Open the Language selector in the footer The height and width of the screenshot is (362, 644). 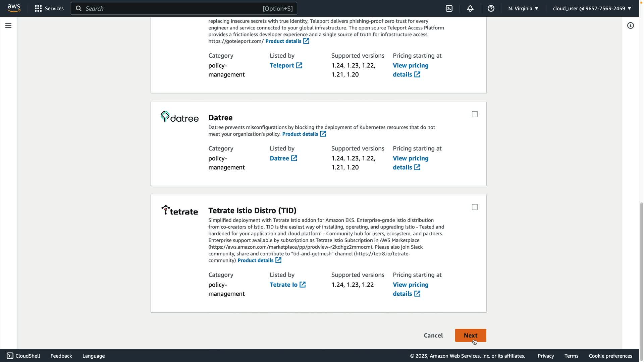coord(94,356)
